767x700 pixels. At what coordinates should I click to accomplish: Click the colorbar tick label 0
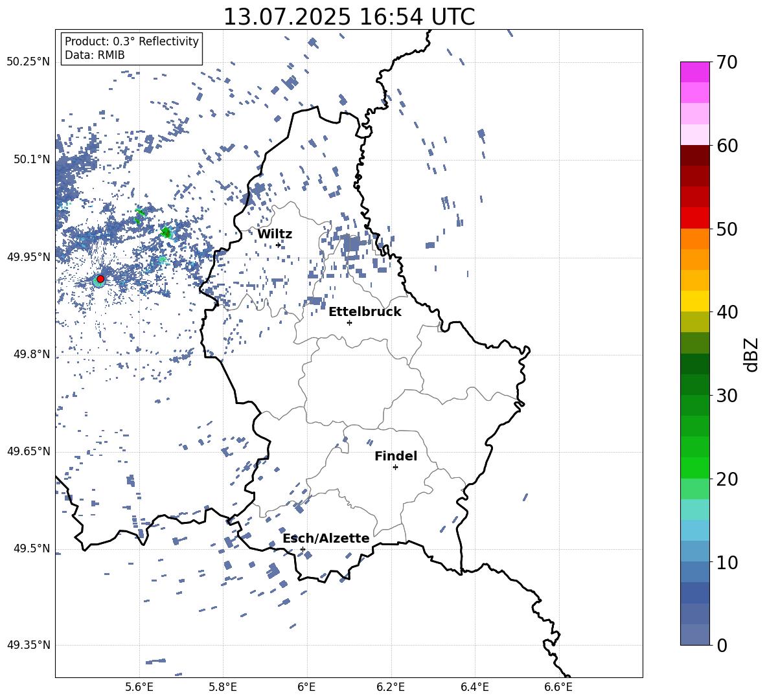722,646
